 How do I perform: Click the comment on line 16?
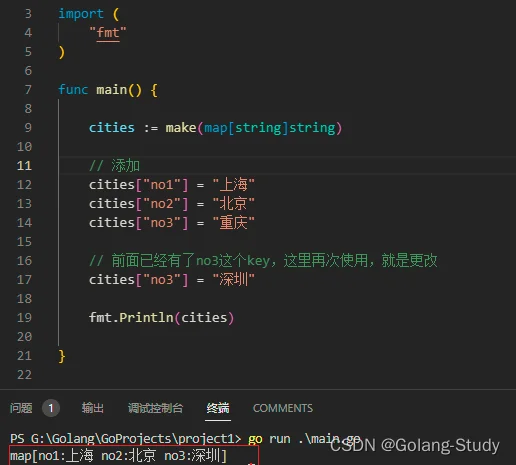(263, 261)
